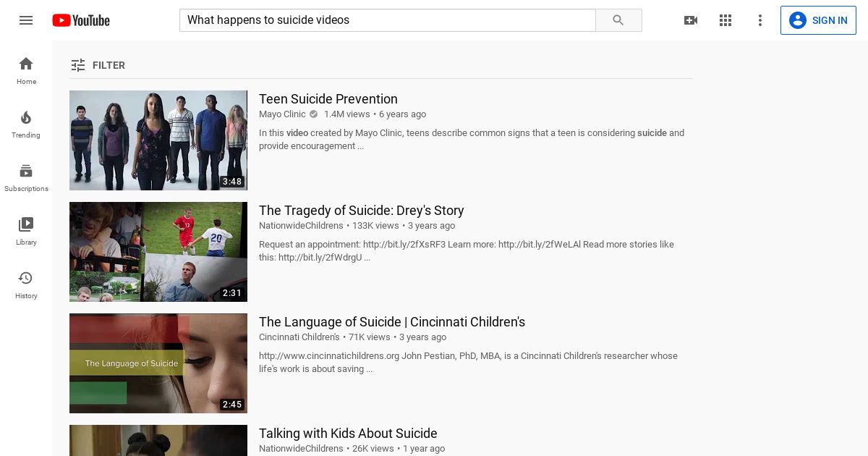
Task: Open the Drey's Story video thumbnail
Action: click(158, 252)
